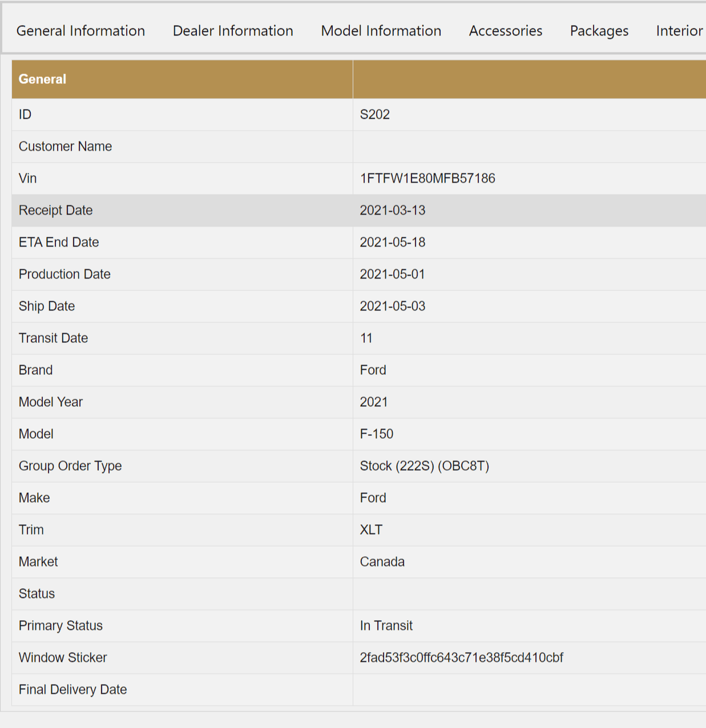Click the ID value S202
This screenshot has height=728, width=706.
click(x=374, y=115)
